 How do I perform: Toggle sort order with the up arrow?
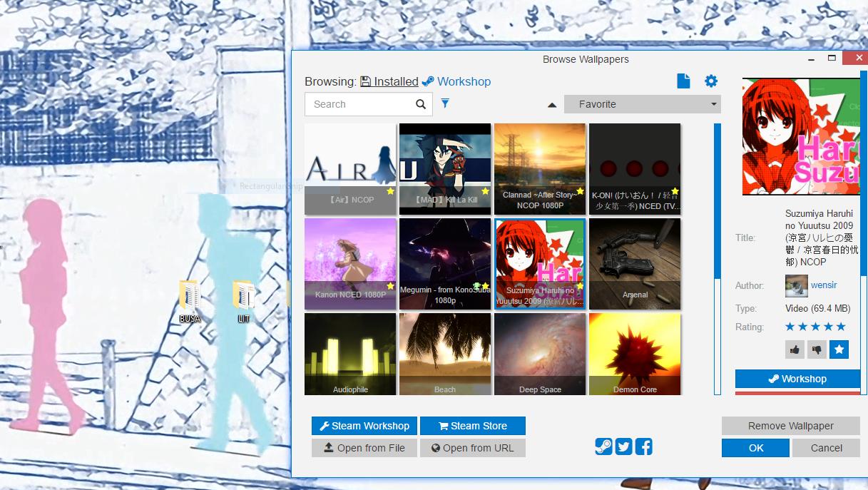click(551, 105)
